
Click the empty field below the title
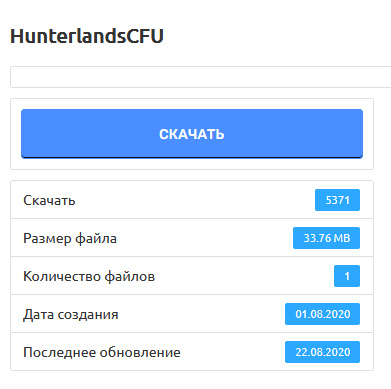201,77
